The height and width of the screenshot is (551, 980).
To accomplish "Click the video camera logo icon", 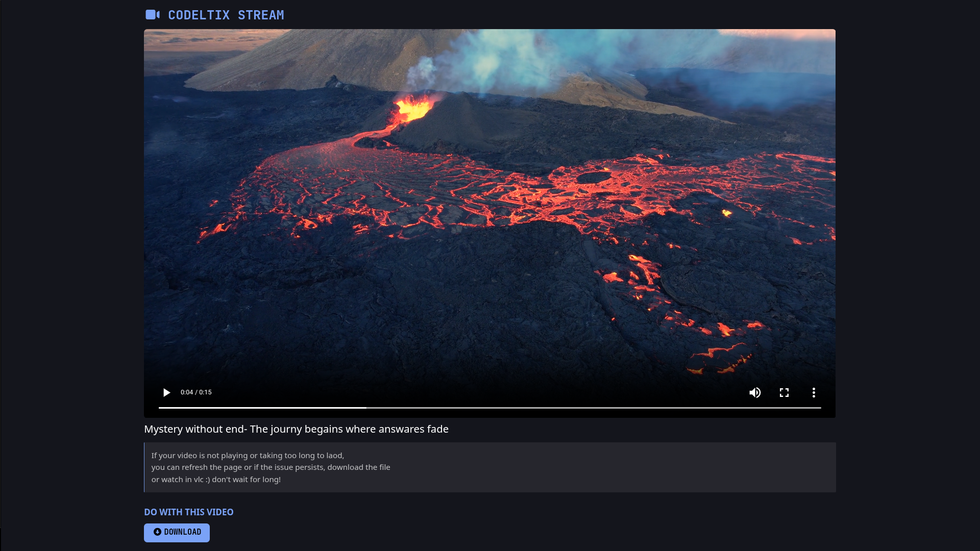I will (152, 15).
